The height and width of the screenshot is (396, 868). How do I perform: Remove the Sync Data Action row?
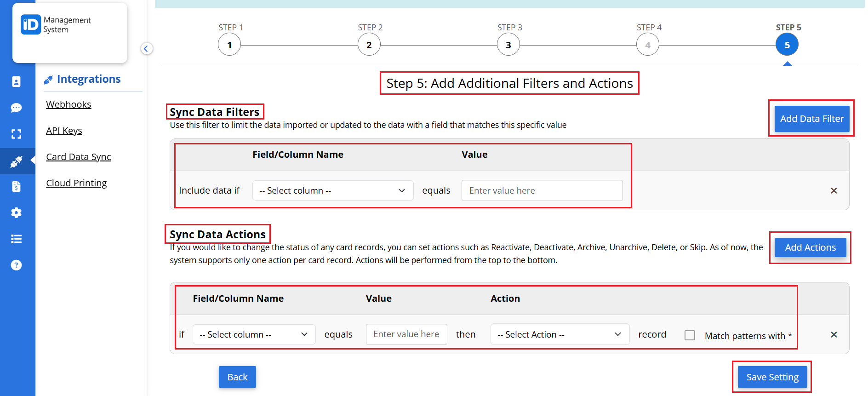click(x=834, y=334)
